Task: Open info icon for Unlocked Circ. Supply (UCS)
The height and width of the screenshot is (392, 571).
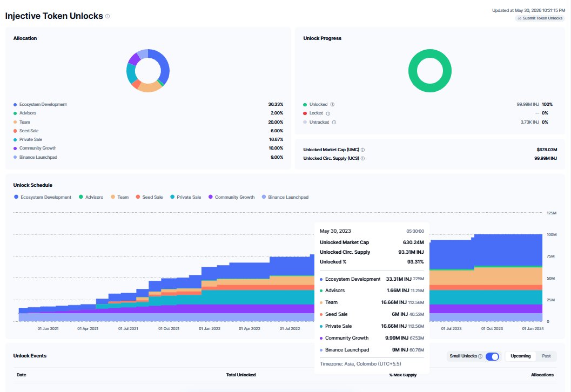Action: coord(362,158)
